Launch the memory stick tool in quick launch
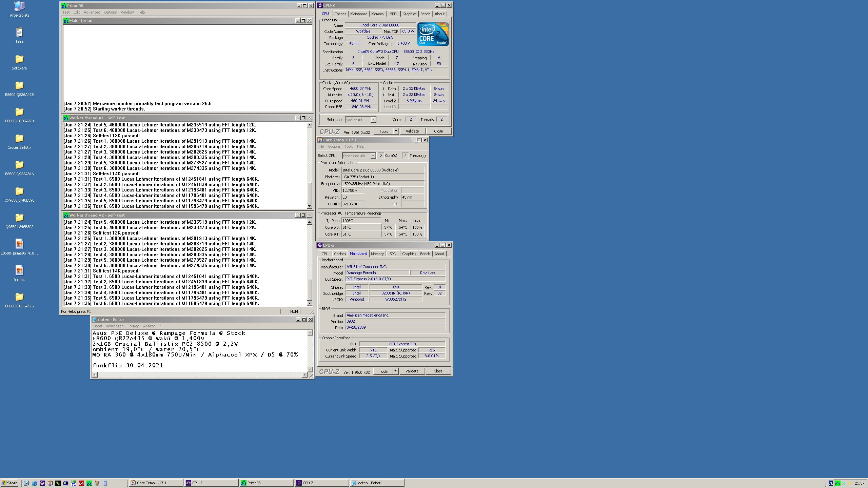The width and height of the screenshot is (868, 488). [x=58, y=483]
